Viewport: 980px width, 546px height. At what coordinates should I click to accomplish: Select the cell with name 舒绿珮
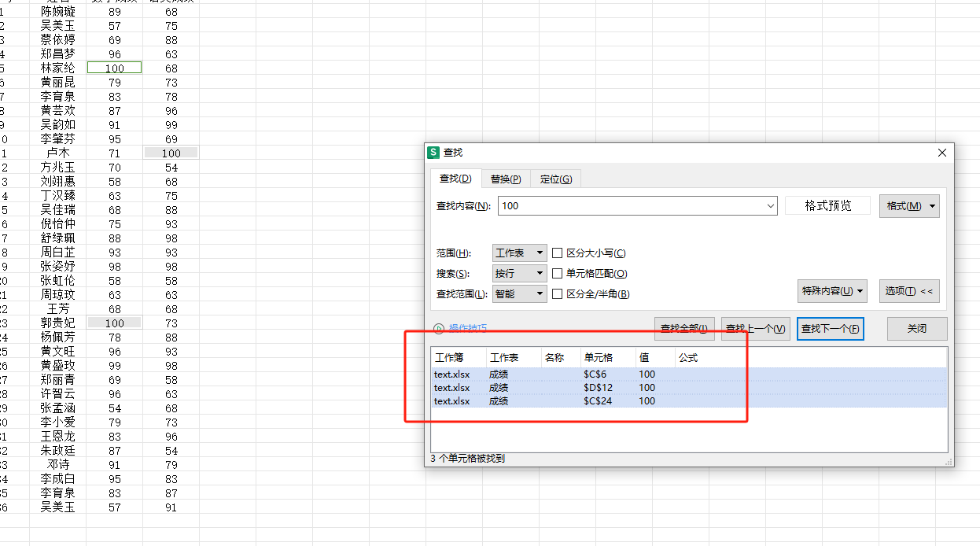point(58,238)
